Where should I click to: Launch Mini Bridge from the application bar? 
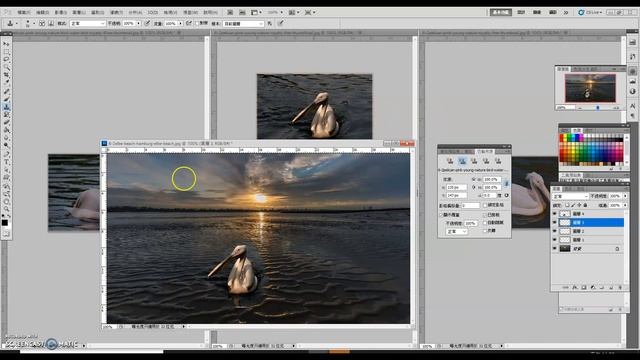(242, 12)
